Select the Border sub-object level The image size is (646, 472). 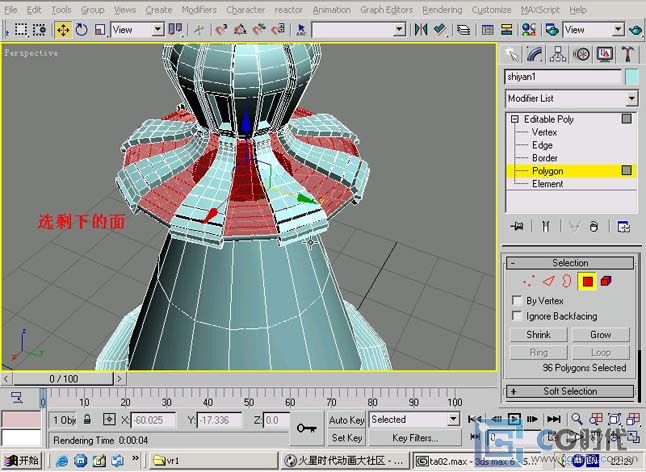[545, 158]
